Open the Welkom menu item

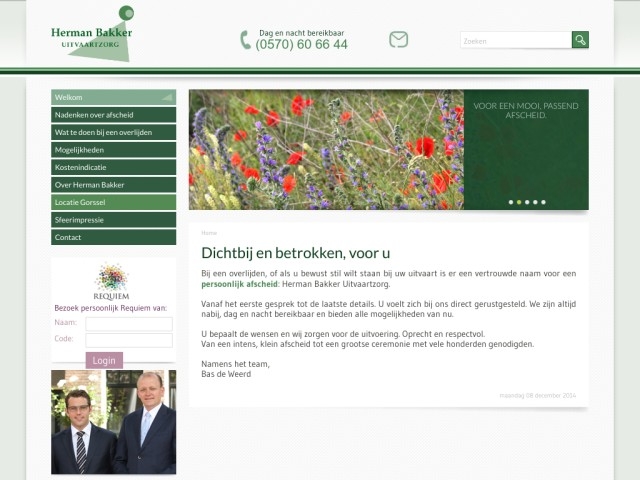coord(113,97)
